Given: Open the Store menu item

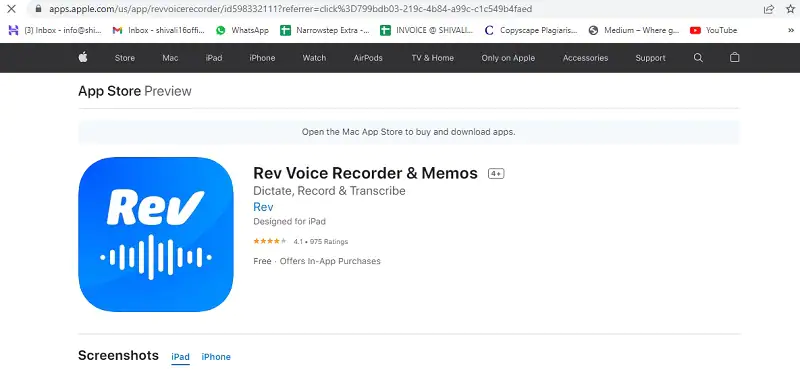Looking at the screenshot, I should click(125, 58).
